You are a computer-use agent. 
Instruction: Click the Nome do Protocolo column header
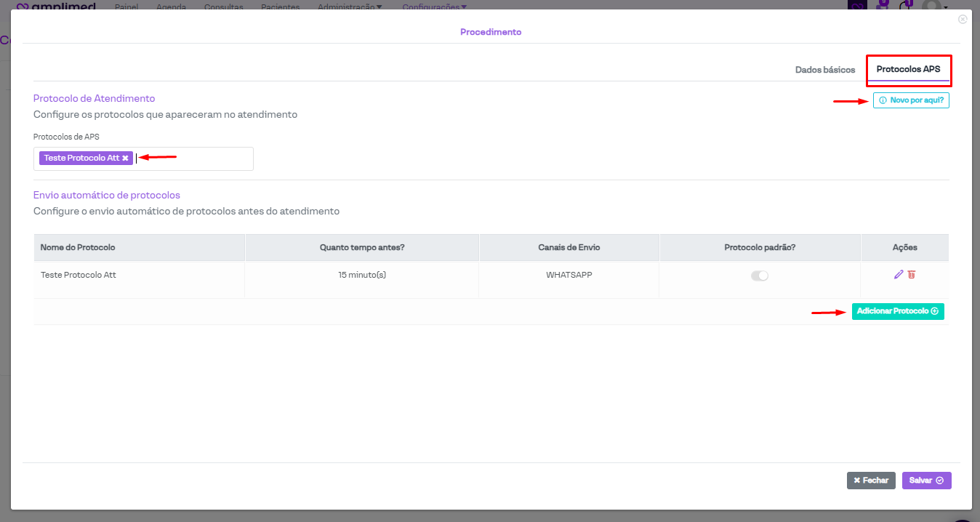click(x=78, y=247)
